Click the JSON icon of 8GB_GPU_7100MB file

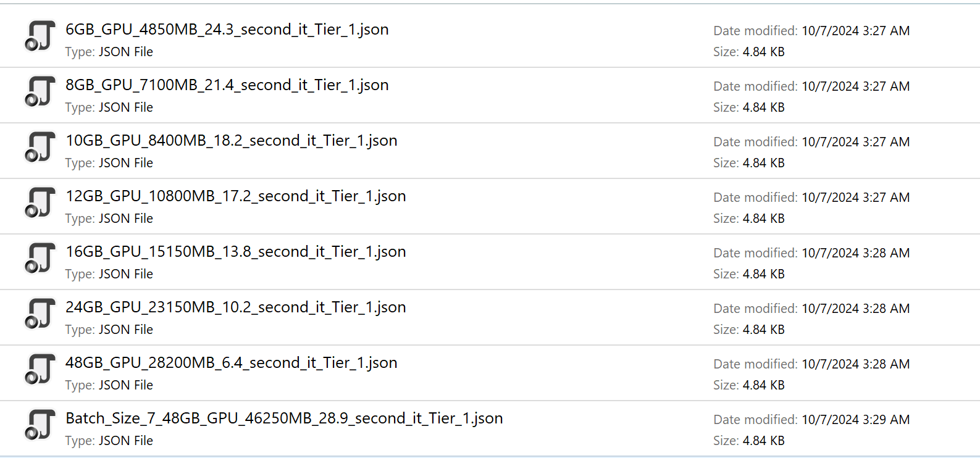click(40, 91)
